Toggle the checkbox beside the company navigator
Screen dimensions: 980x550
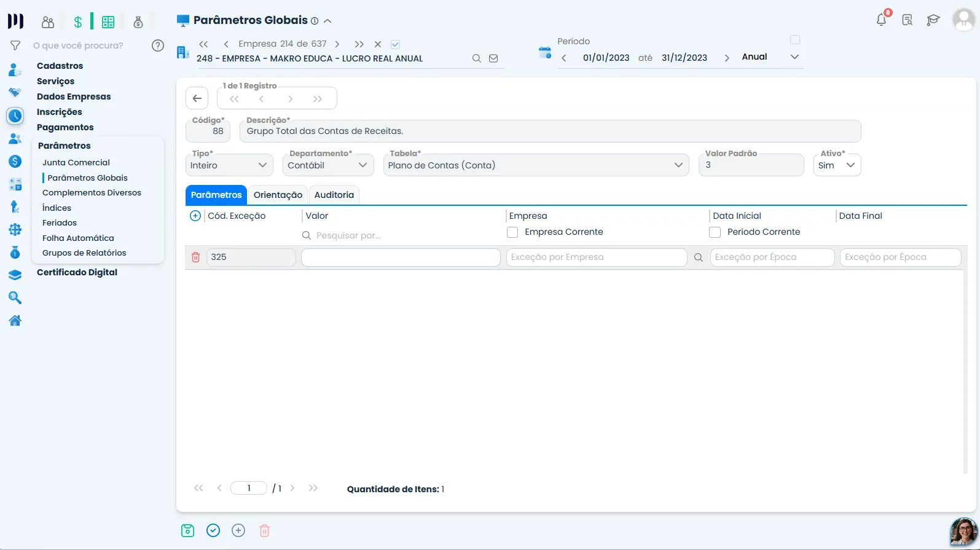click(395, 44)
